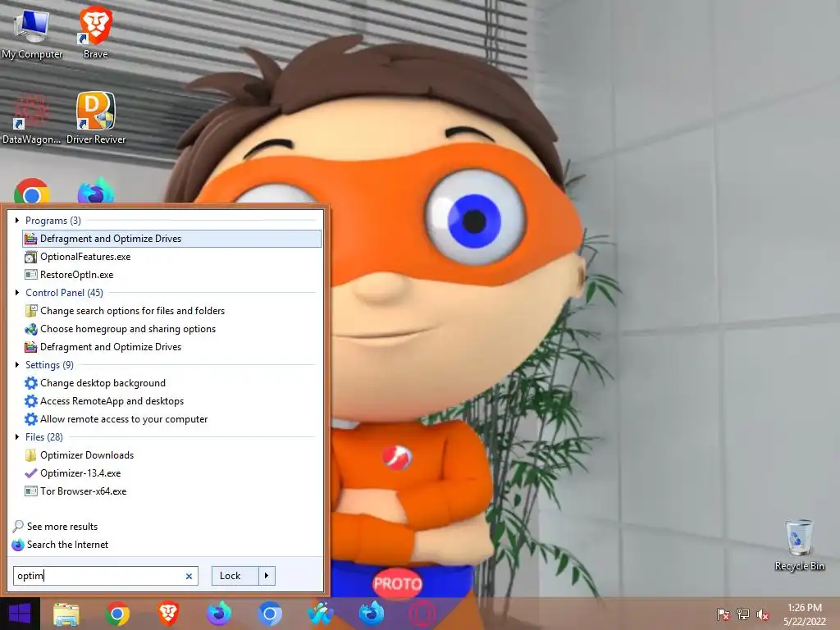
Task: Open Change search options for files and folders
Action: [x=171, y=311]
